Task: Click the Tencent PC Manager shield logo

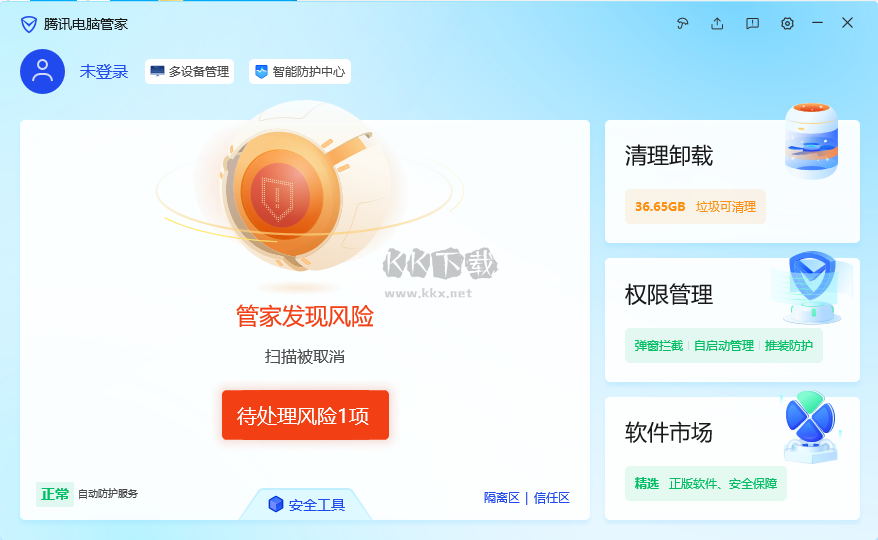Action: (x=29, y=24)
